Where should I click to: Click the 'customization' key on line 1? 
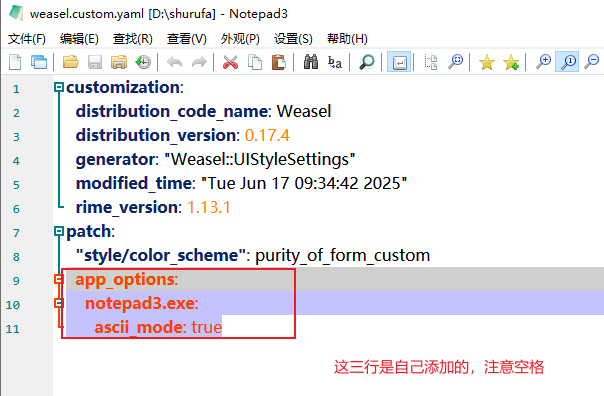click(x=123, y=87)
